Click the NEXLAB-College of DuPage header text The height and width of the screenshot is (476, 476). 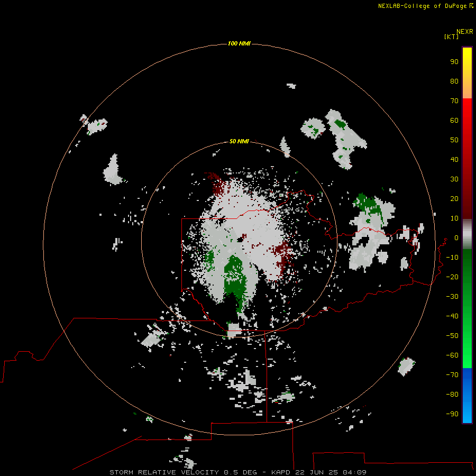(422, 6)
